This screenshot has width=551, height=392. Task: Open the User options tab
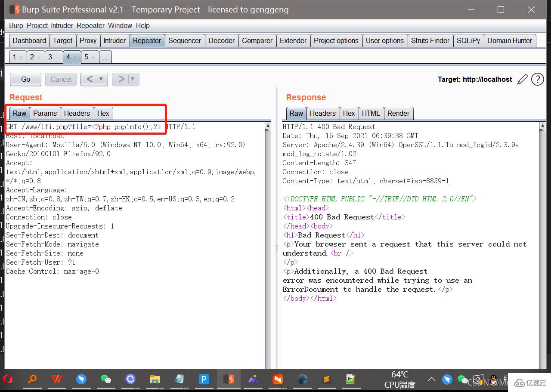click(385, 40)
